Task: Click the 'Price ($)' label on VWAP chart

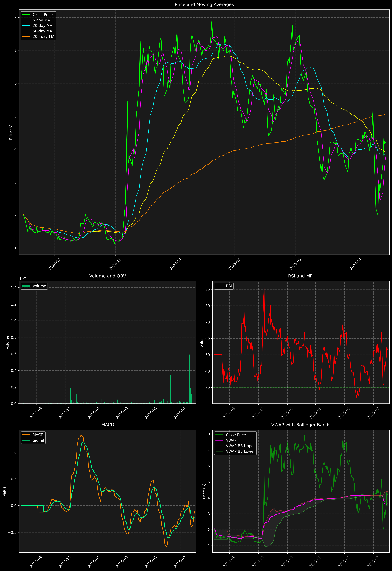Action: [204, 491]
